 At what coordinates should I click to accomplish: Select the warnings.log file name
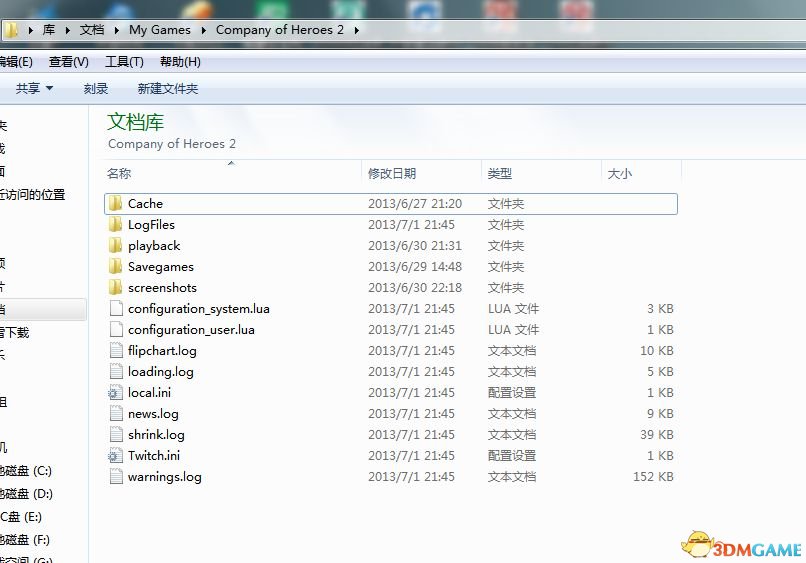point(165,477)
